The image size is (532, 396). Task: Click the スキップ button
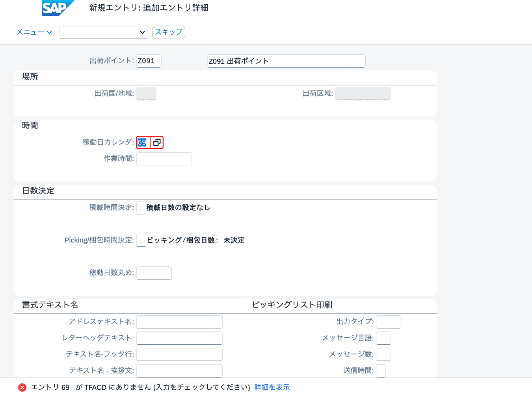pos(169,32)
